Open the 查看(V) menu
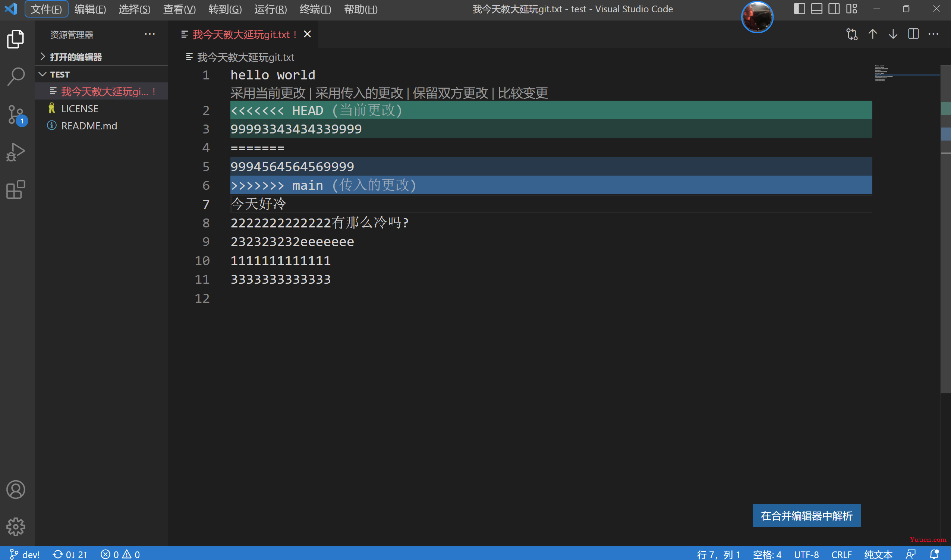 click(x=179, y=9)
